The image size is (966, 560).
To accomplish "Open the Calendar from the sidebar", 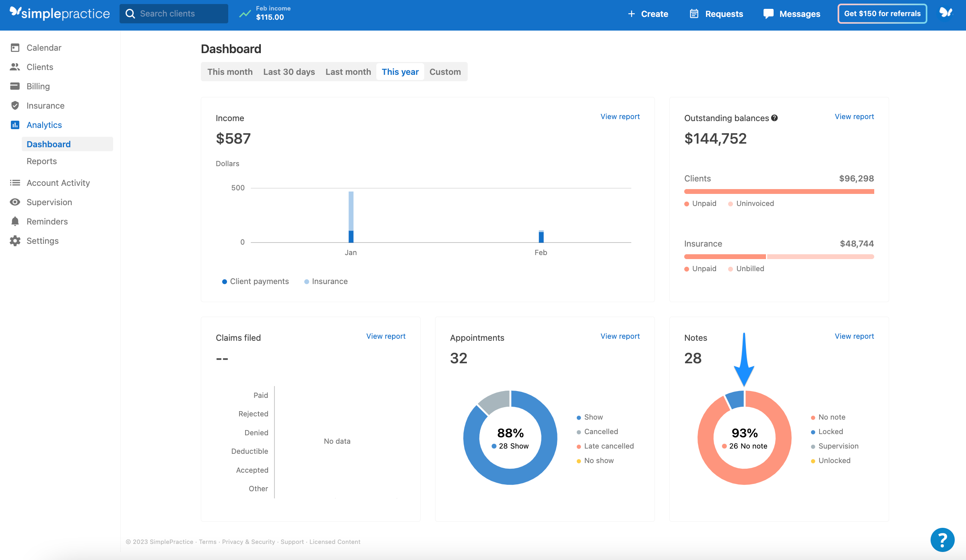I will tap(43, 47).
